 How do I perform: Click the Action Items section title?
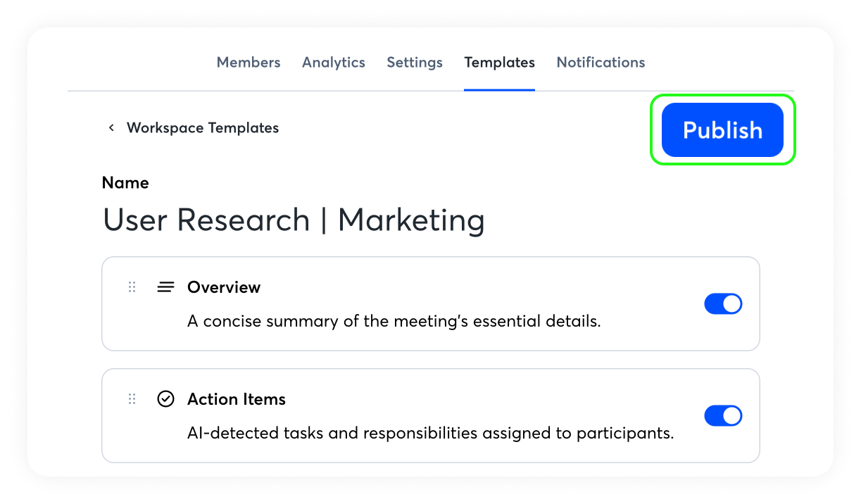pos(237,399)
